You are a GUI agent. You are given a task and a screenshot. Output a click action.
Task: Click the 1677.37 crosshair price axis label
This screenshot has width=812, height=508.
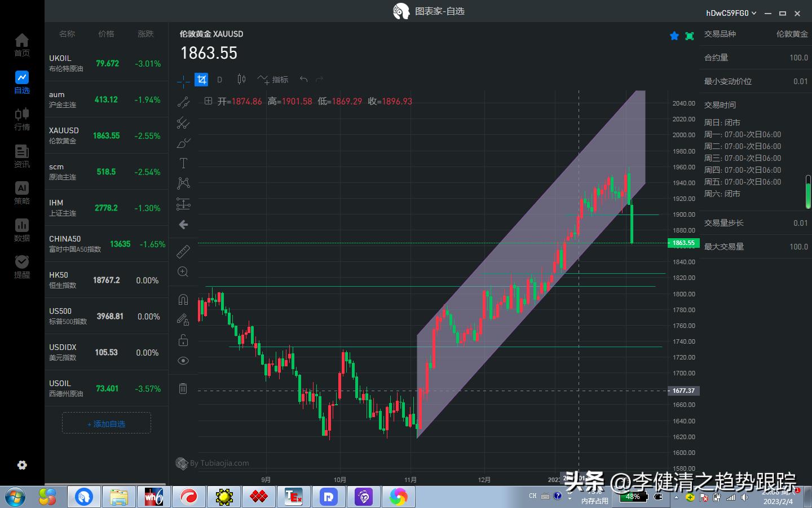(683, 391)
